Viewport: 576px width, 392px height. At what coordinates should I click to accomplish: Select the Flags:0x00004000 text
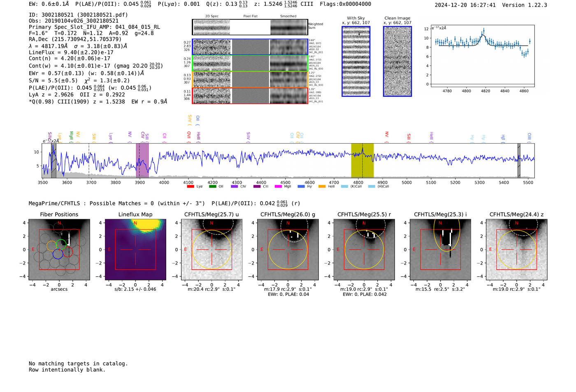346,4
